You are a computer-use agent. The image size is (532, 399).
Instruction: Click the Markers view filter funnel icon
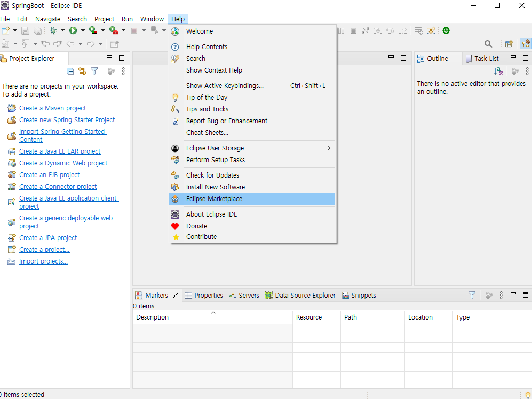[x=472, y=296]
